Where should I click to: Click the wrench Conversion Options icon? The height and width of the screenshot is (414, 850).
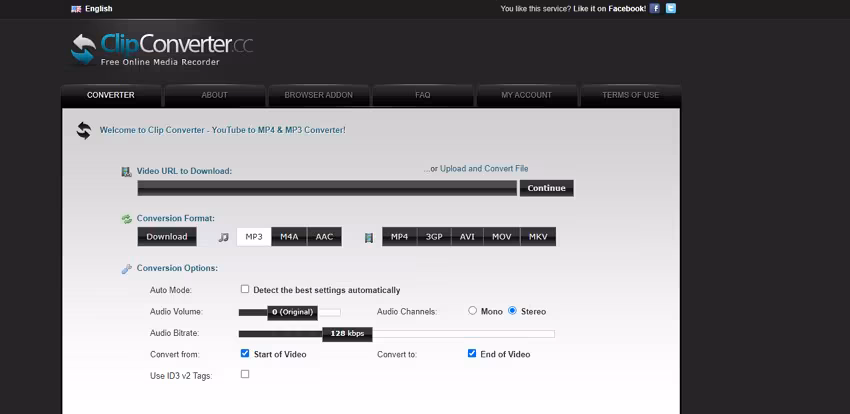point(126,269)
